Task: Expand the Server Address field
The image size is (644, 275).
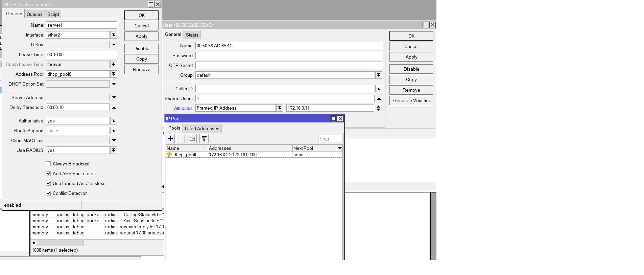Action: (114, 97)
